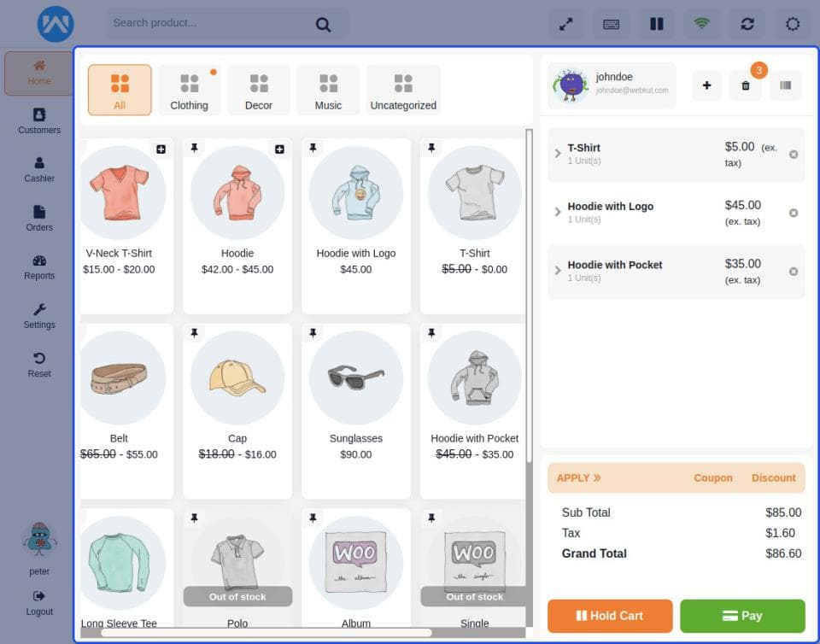Add new customer with plus icon

click(x=706, y=85)
